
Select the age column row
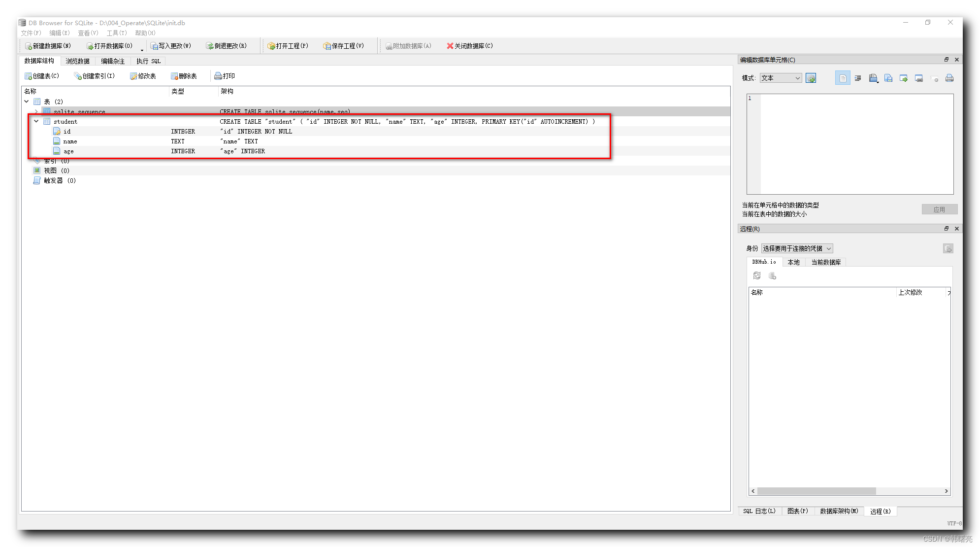click(376, 151)
